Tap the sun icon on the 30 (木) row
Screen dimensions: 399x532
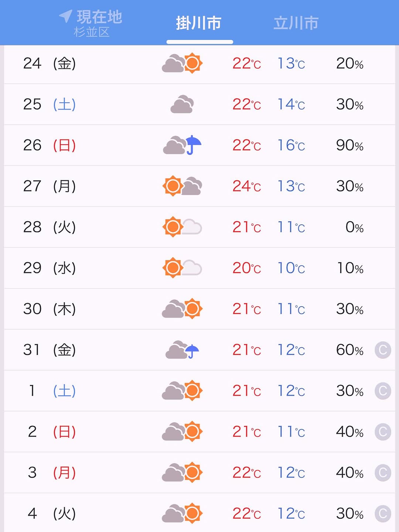(x=192, y=309)
